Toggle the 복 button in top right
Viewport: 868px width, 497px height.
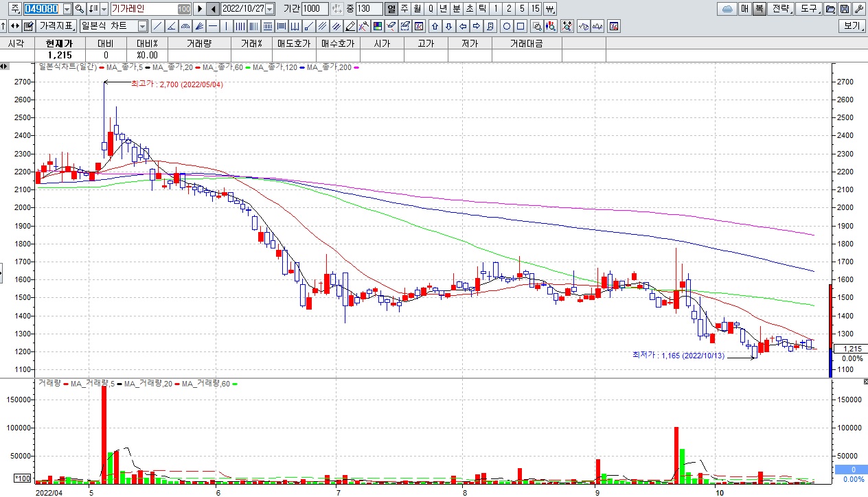pyautogui.click(x=759, y=9)
